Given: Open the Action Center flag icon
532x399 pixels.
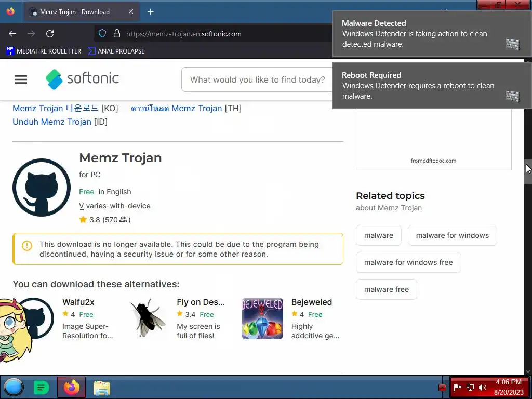Looking at the screenshot, I should 457,387.
